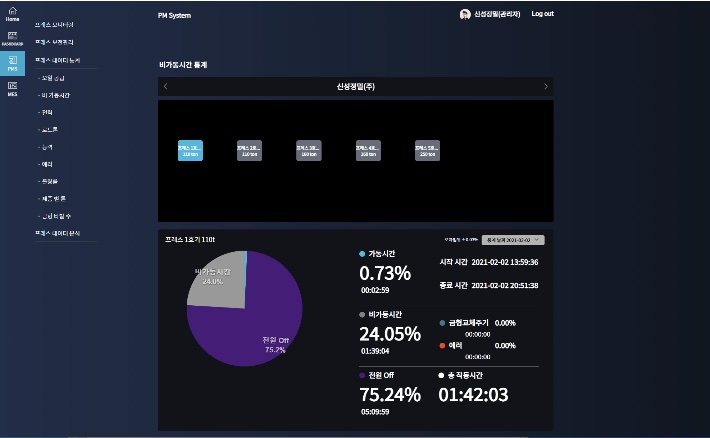Viewport: 710px width, 438px height.
Task: Click the 75.24% power off value
Action: 390,395
